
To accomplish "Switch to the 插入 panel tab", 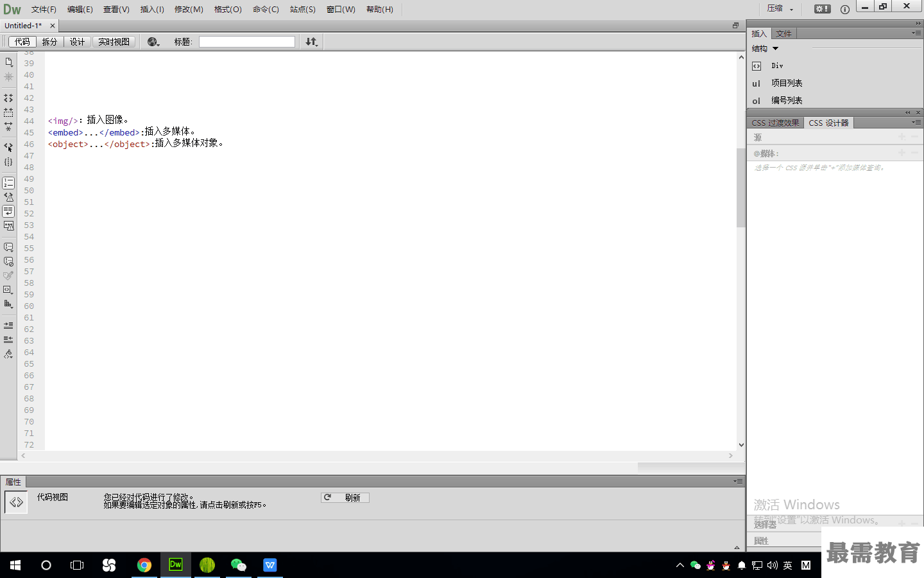I will pyautogui.click(x=759, y=33).
